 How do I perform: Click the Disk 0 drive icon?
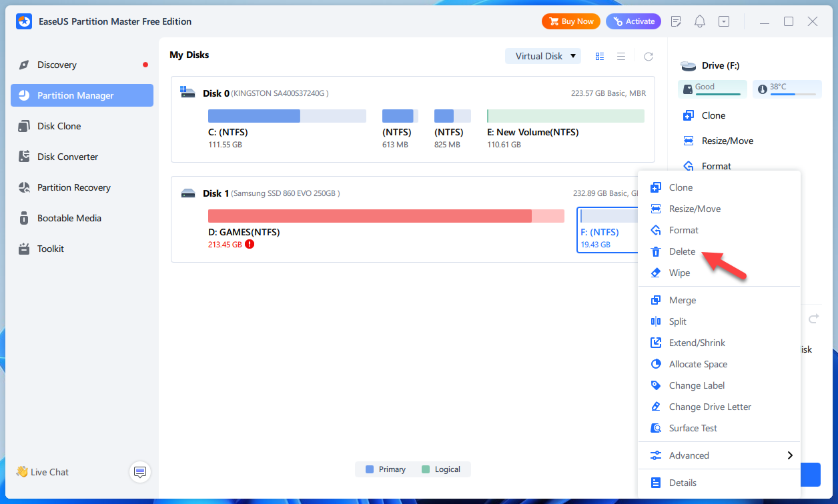click(x=188, y=93)
